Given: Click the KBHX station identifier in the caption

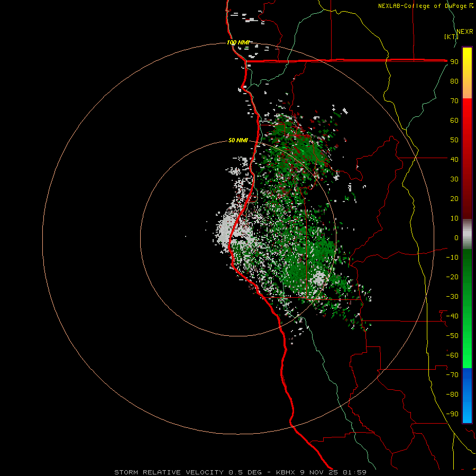Looking at the screenshot, I should coord(286,472).
